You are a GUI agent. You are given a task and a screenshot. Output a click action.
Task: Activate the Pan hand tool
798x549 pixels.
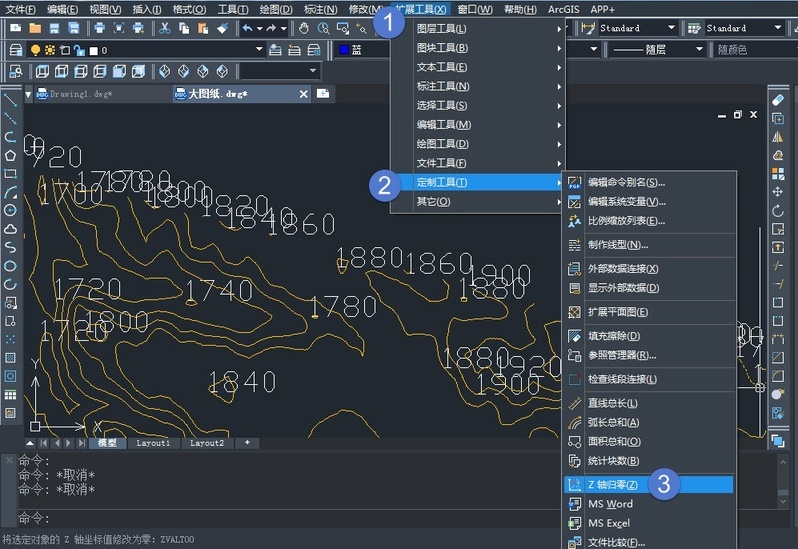pyautogui.click(x=304, y=28)
